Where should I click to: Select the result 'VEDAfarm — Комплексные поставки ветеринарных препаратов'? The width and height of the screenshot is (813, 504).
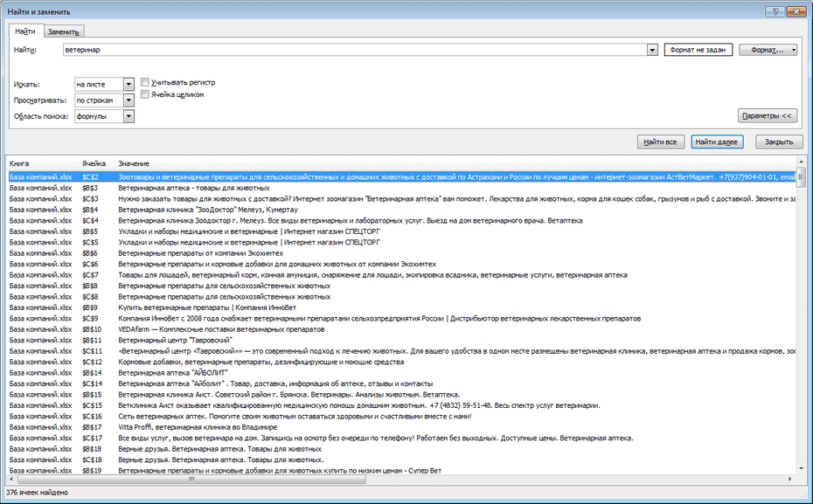point(401,329)
